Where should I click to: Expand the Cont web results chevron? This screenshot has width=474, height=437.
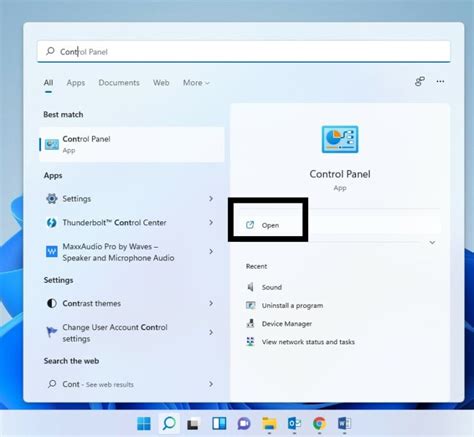coord(211,384)
